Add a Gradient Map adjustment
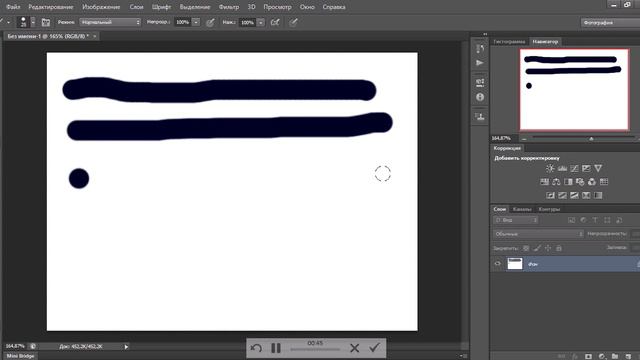The width and height of the screenshot is (640, 360). pyautogui.click(x=598, y=196)
